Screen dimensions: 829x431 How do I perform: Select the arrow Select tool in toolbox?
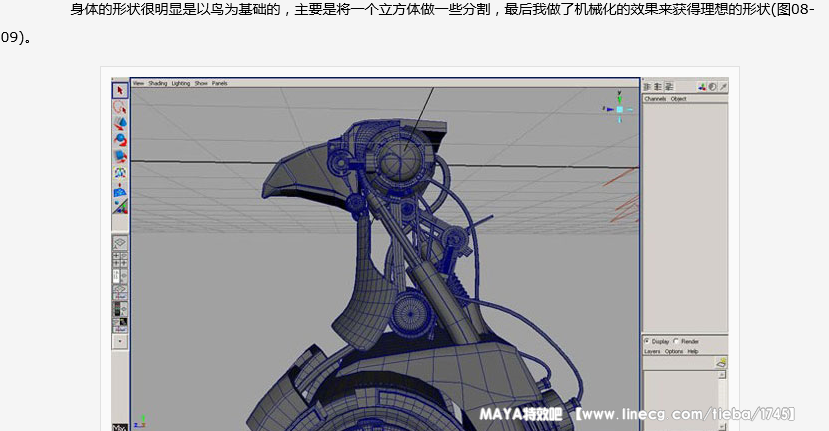[x=120, y=90]
